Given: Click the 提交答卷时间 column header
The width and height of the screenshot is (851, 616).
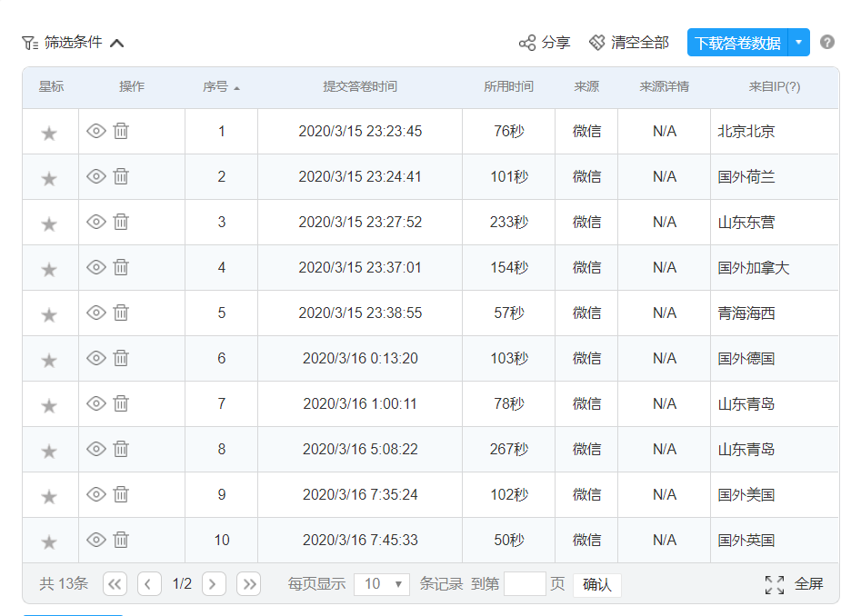Looking at the screenshot, I should click(360, 87).
